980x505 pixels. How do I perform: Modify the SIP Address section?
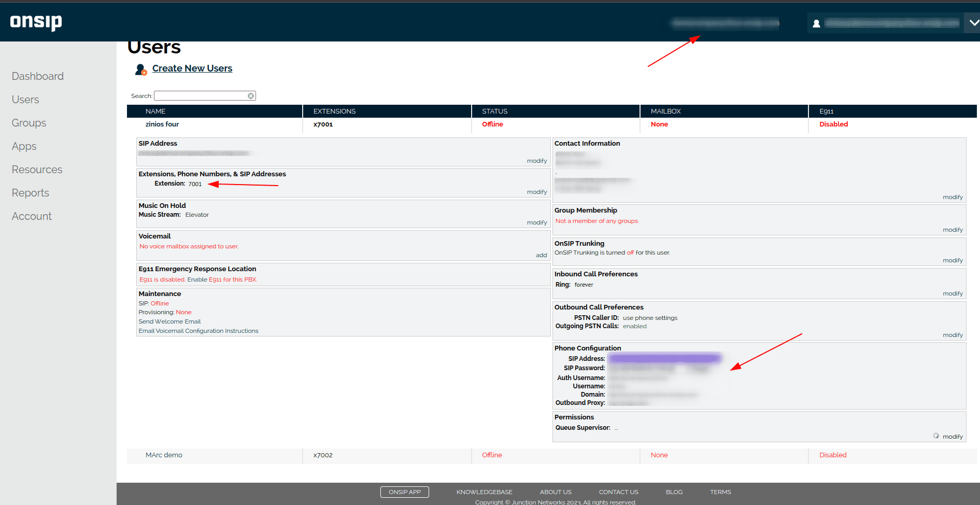coord(537,161)
